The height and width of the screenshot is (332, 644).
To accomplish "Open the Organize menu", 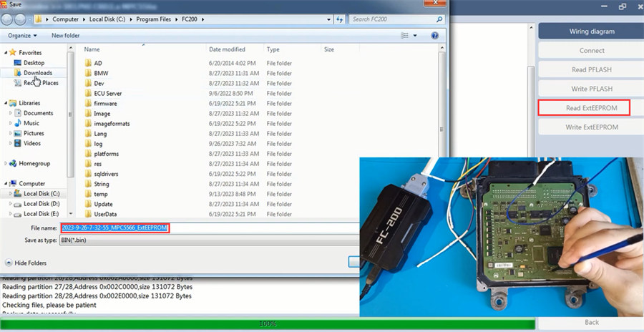I will (x=22, y=36).
